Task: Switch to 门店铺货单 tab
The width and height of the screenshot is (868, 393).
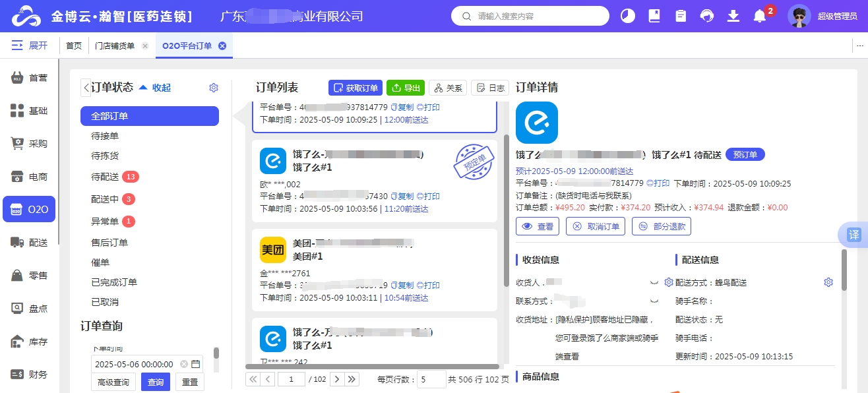Action: tap(115, 45)
